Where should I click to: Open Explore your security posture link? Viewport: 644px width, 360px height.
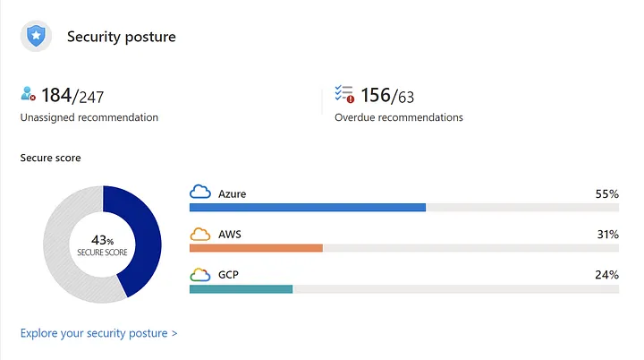98,333
